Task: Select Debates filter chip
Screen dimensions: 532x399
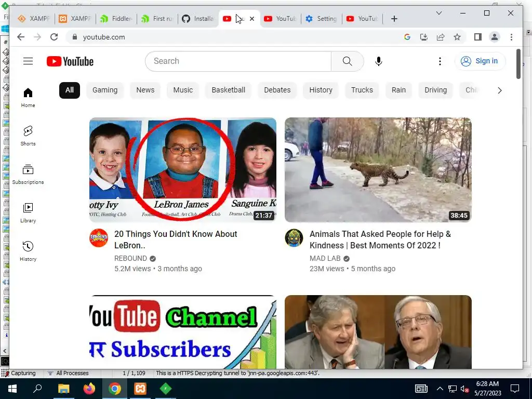Action: point(277,90)
